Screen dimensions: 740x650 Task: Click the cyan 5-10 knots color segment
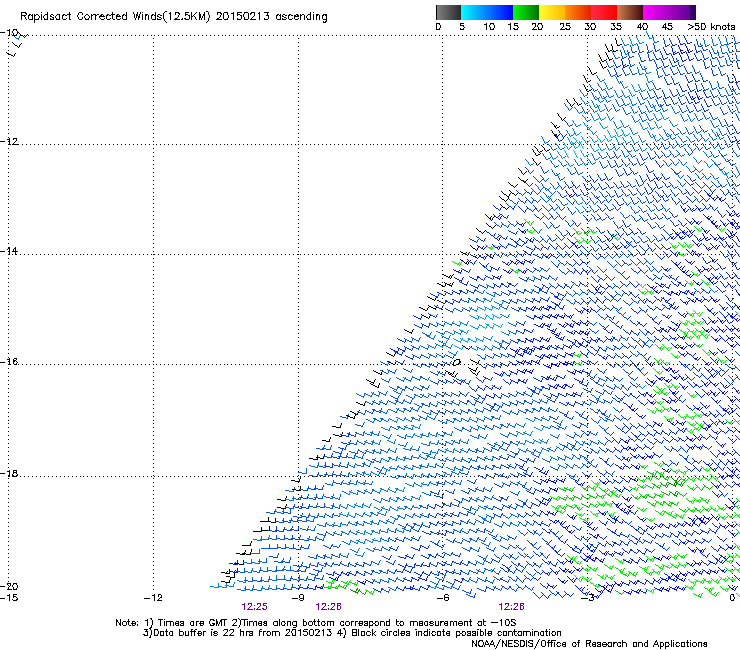[473, 12]
